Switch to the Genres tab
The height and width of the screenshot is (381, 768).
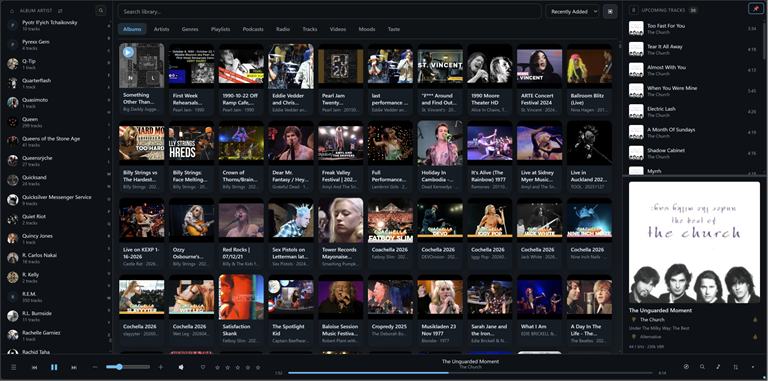pyautogui.click(x=190, y=29)
